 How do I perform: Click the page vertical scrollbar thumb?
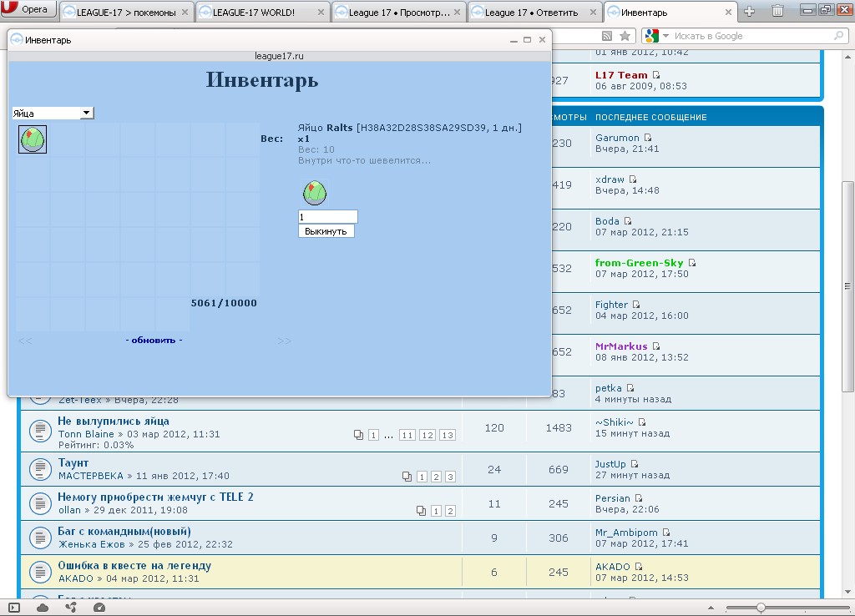[x=847, y=286]
